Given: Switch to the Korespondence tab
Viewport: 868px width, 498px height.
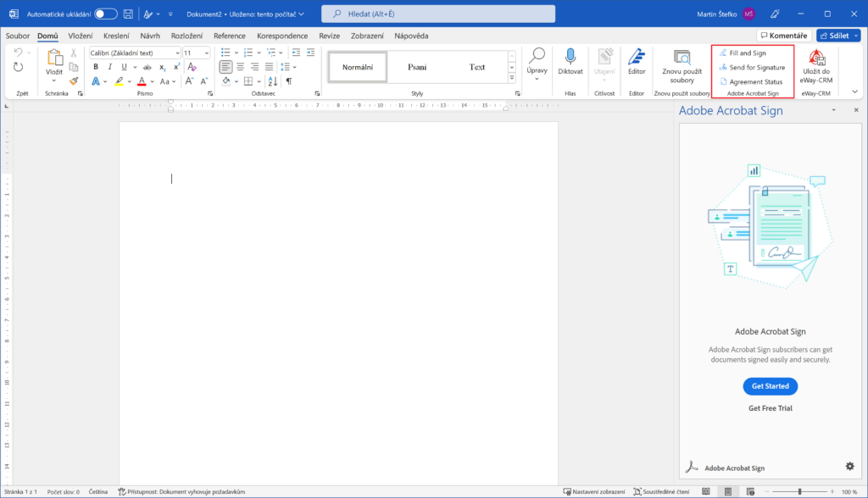Looking at the screenshot, I should [282, 36].
